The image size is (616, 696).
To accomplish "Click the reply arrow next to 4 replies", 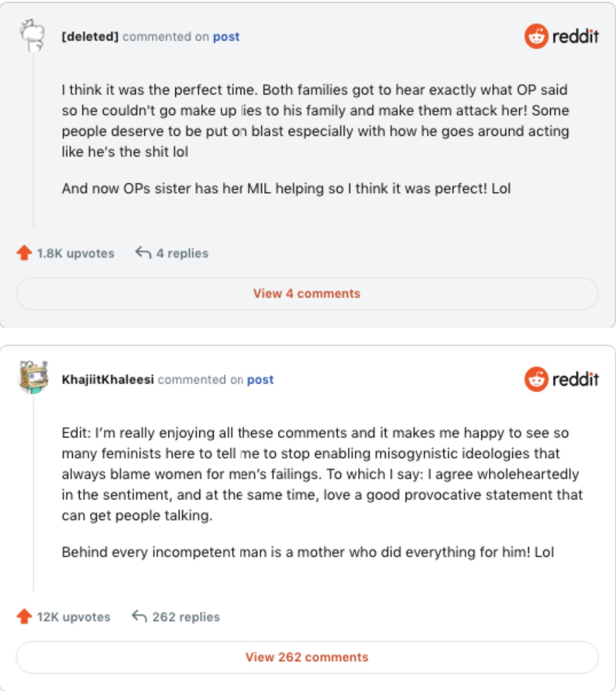I will 143,253.
